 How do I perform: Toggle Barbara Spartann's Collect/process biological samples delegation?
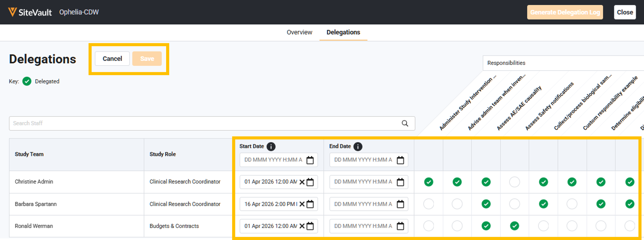tap(543, 204)
